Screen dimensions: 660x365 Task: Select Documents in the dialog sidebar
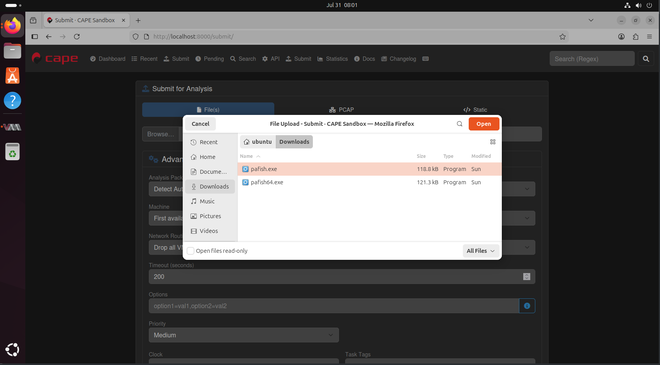(210, 172)
